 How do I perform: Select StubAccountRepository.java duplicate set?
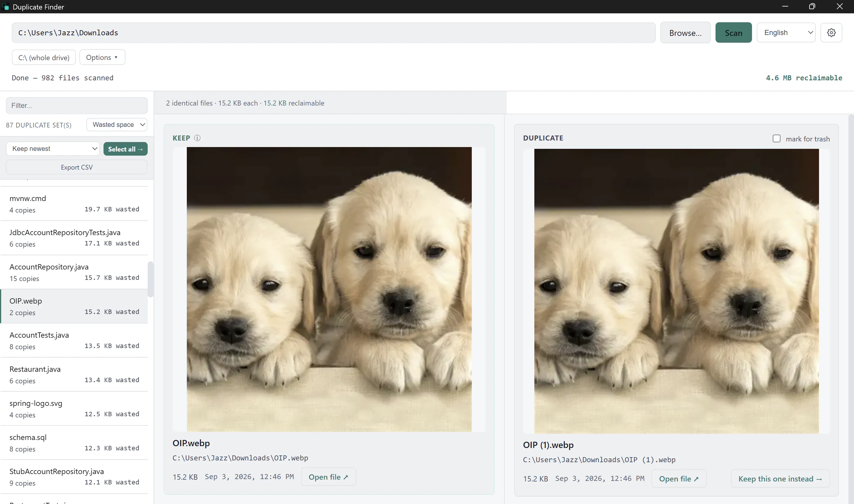pos(74,477)
